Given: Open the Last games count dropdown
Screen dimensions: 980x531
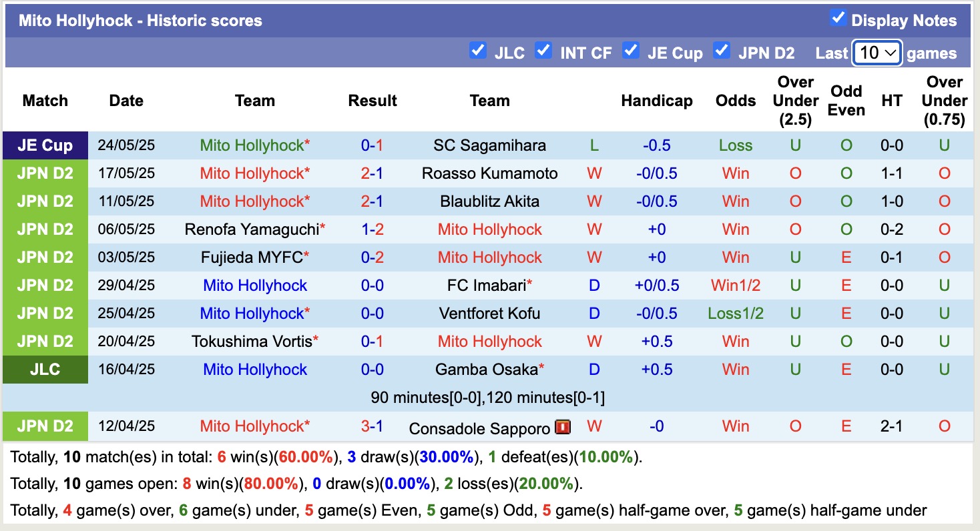Looking at the screenshot, I should pos(877,53).
